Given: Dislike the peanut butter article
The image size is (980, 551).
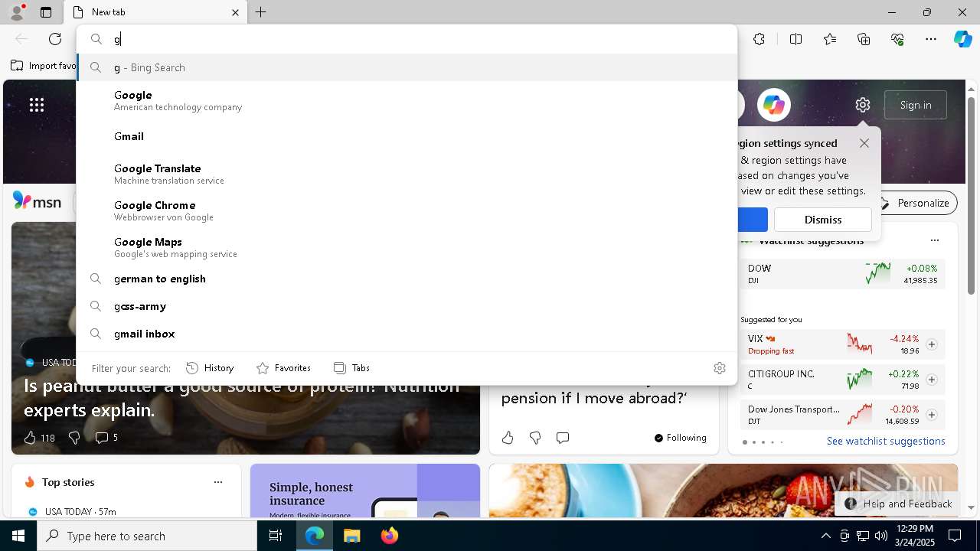Looking at the screenshot, I should point(74,438).
